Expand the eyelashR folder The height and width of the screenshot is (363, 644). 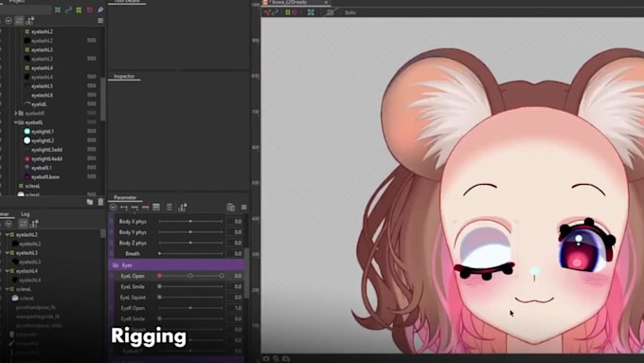[x=16, y=113]
